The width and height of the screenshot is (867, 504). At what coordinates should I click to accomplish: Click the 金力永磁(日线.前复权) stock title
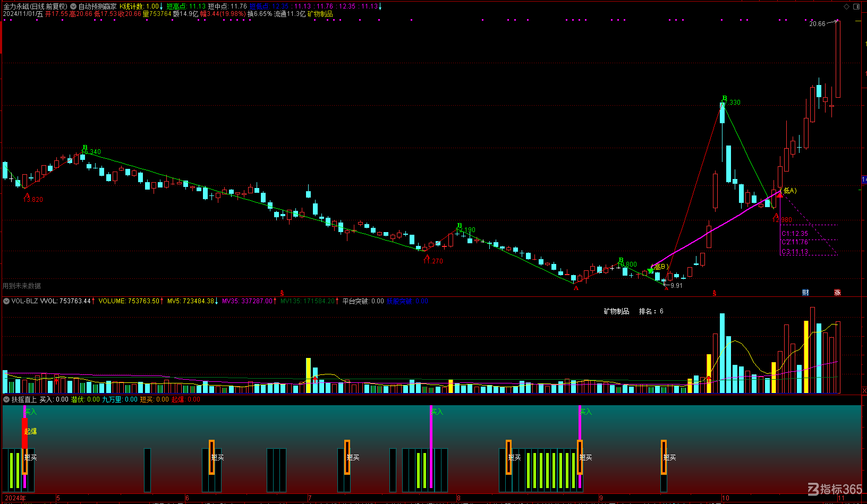(x=35, y=6)
